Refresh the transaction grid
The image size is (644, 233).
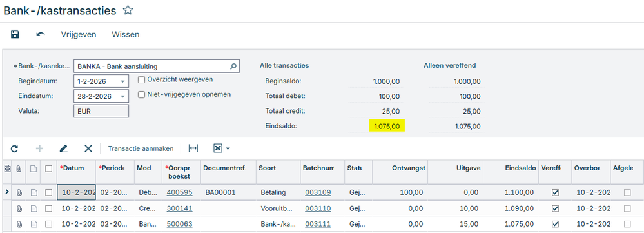click(14, 148)
